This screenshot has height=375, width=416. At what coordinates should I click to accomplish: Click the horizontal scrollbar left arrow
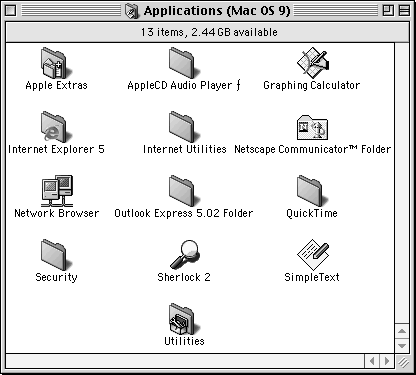click(372, 361)
